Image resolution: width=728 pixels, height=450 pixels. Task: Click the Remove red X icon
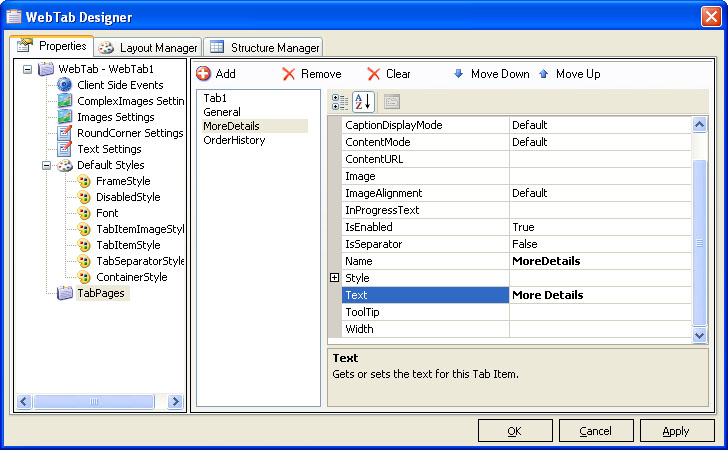pyautogui.click(x=289, y=74)
